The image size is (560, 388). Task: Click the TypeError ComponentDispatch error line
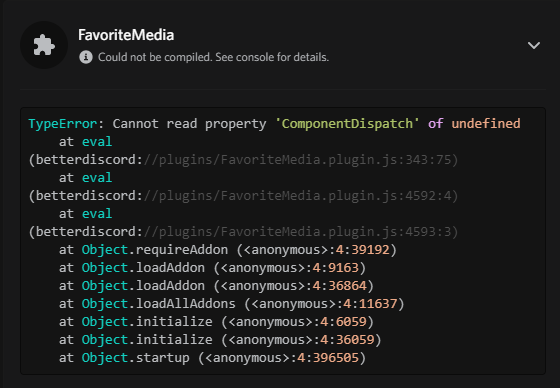click(x=274, y=124)
